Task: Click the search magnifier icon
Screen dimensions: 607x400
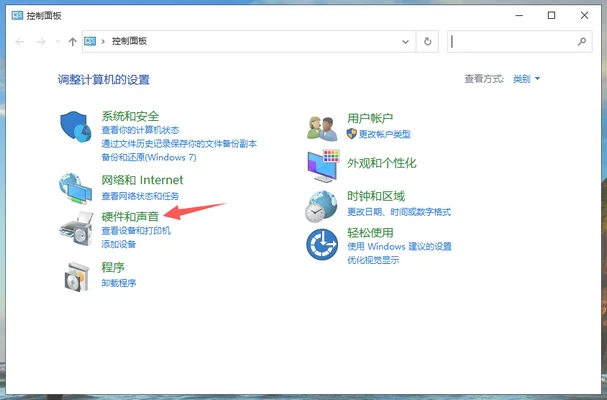Action: [581, 41]
